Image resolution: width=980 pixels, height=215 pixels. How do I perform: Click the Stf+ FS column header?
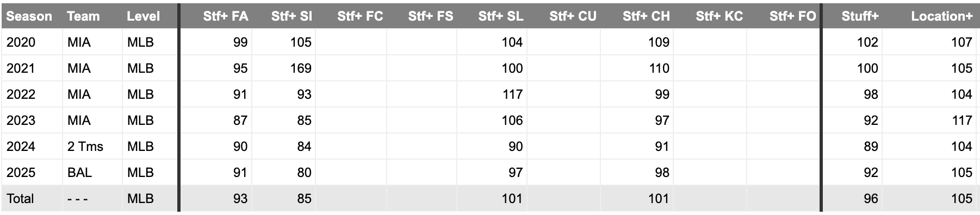(430, 16)
